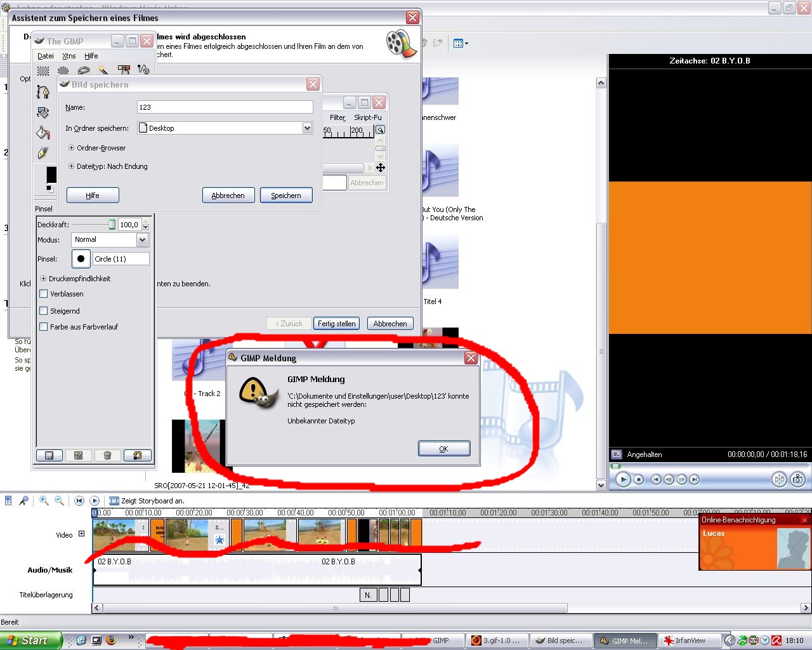812x650 pixels.
Task: Enable the Verblassen checkbox
Action: coord(44,294)
